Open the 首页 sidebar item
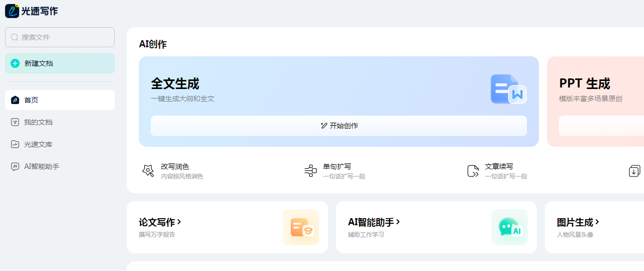The image size is (644, 271). click(x=60, y=100)
